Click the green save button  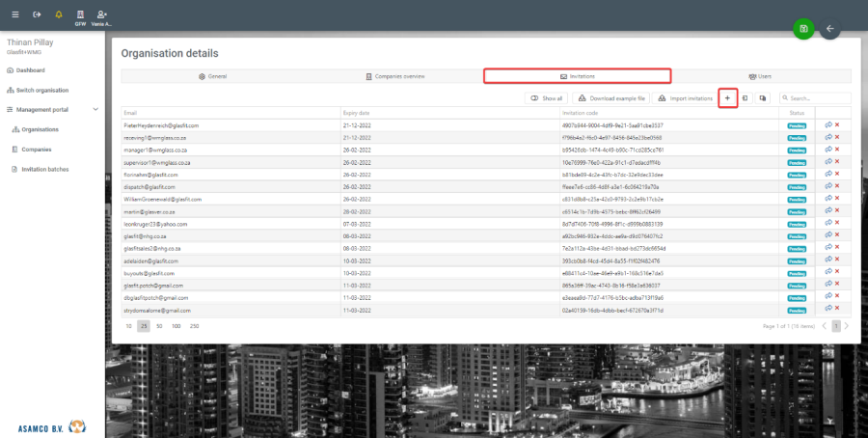tap(803, 29)
